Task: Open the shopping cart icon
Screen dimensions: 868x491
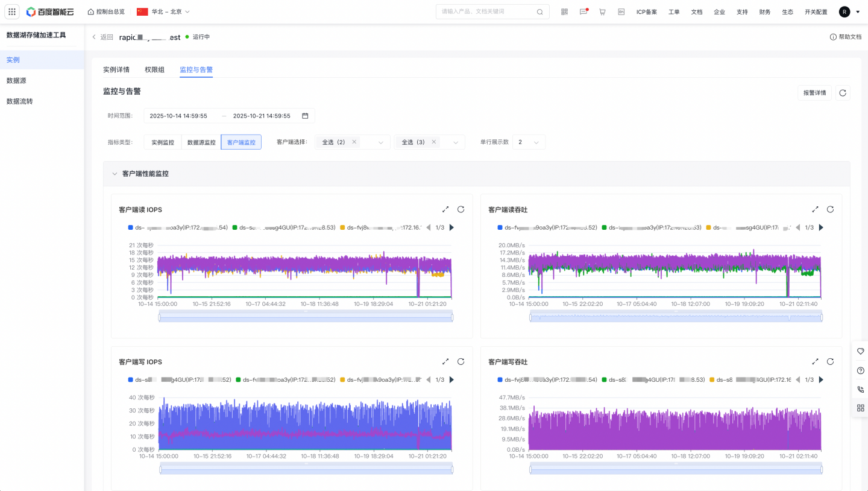Action: pos(602,11)
